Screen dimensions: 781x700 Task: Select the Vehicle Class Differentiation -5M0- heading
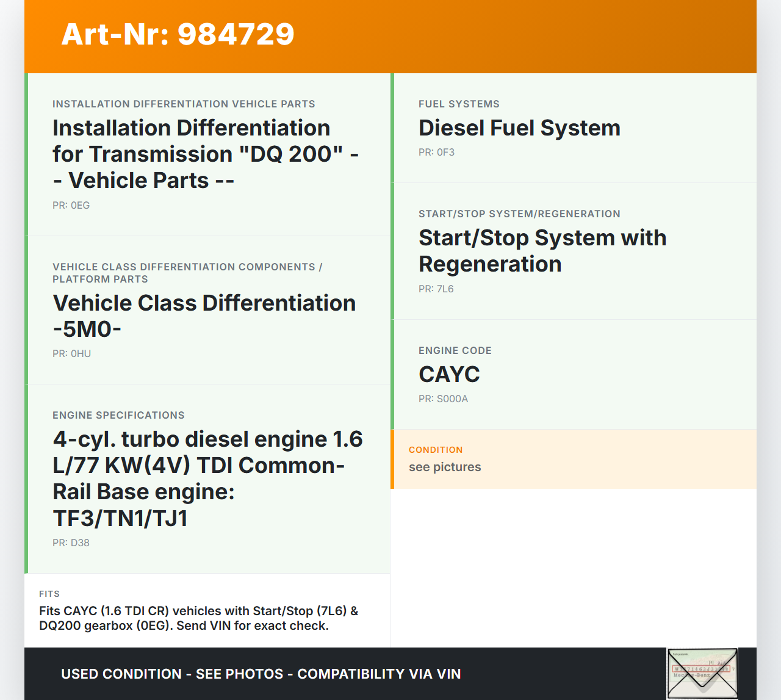pos(204,316)
